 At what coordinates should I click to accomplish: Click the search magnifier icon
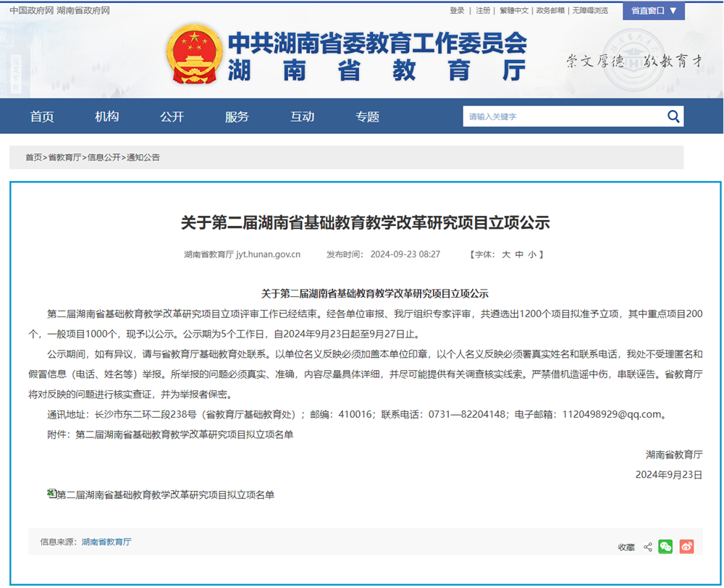click(673, 117)
